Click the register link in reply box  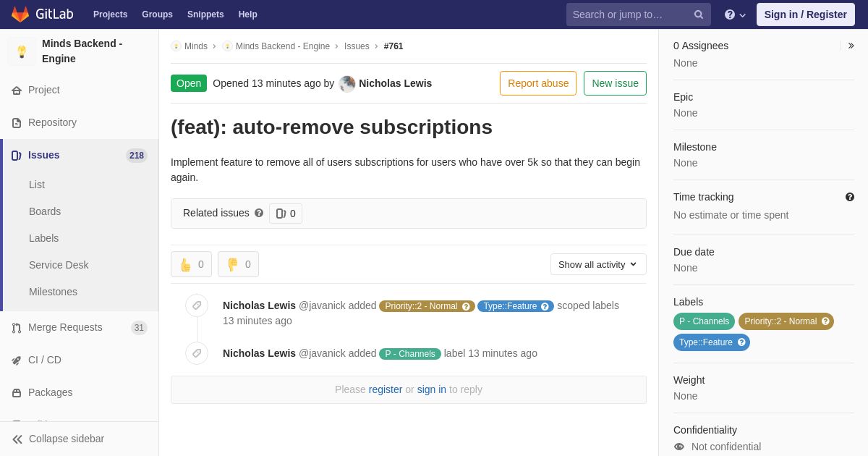[386, 389]
